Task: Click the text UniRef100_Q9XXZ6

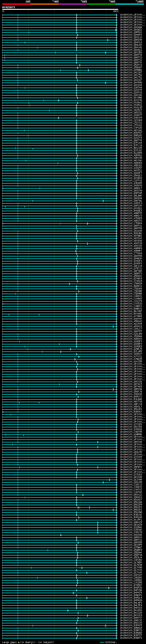Action: click(131, 382)
